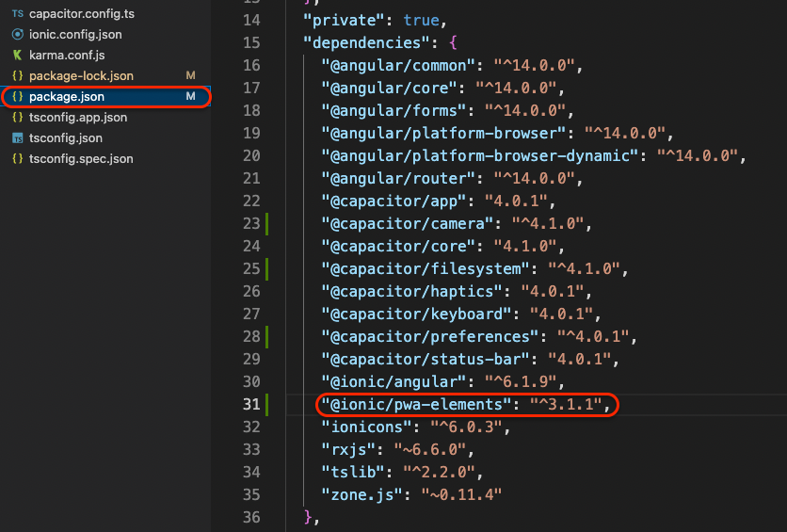Click "rxjs" dependency name
This screenshot has height=532, width=787.
point(348,449)
